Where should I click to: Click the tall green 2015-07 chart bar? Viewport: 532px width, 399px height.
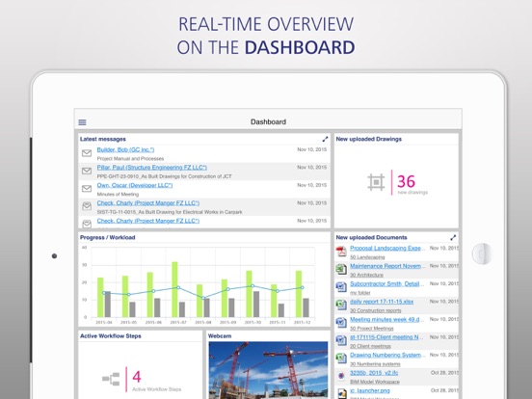point(174,289)
